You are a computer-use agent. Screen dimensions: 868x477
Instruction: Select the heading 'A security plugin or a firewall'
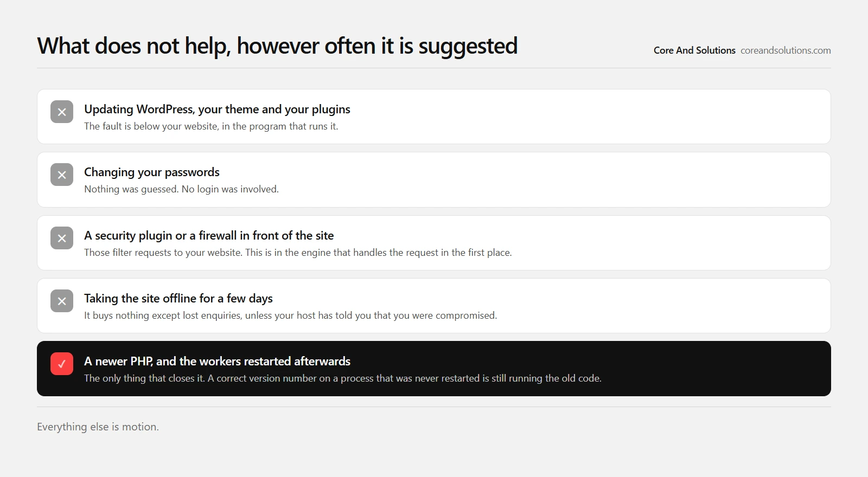[x=209, y=236]
